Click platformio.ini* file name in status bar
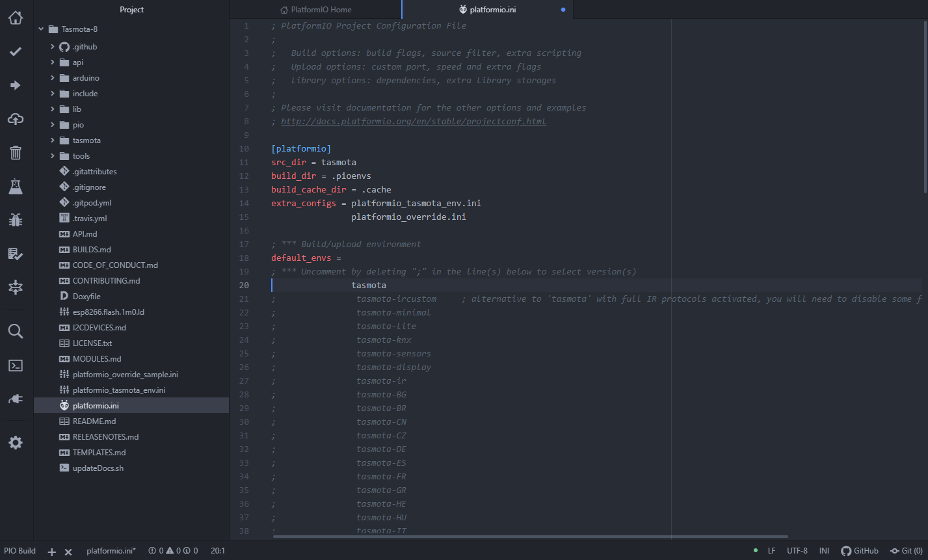The height and width of the screenshot is (560, 928). pyautogui.click(x=111, y=551)
